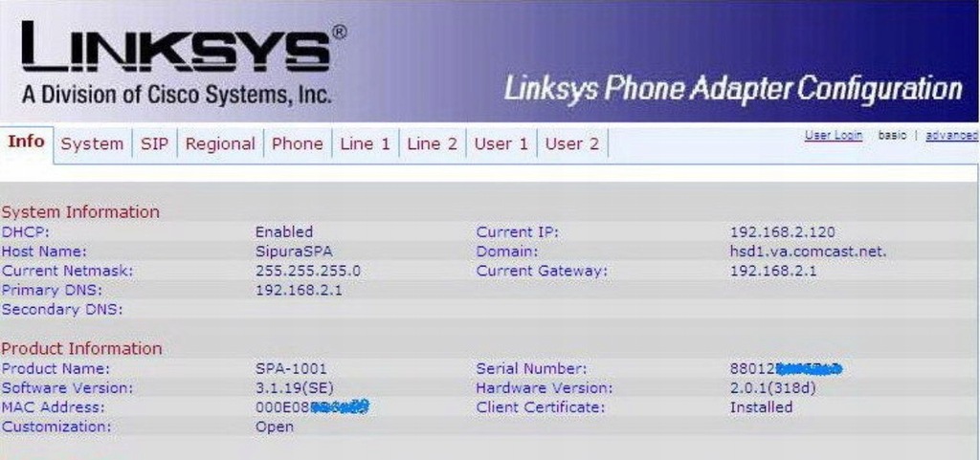The width and height of the screenshot is (980, 460).
Task: Click the Host Name value SipuraSPA
Action: point(294,252)
